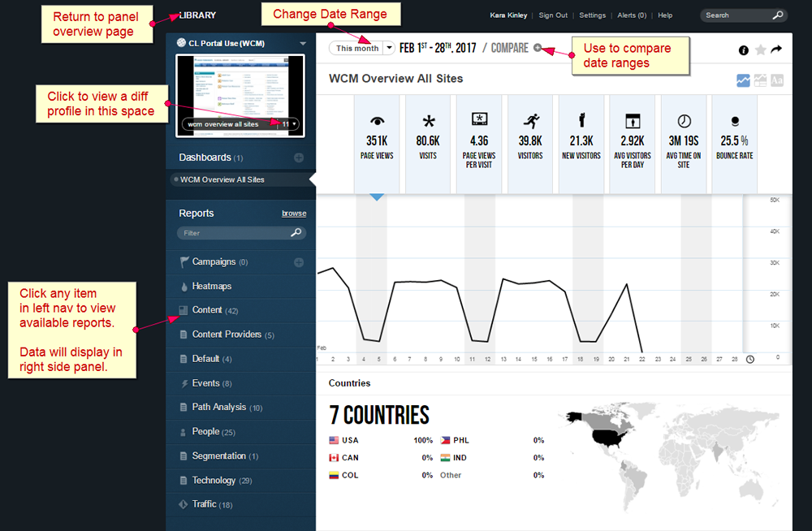The width and height of the screenshot is (812, 531).
Task: Select Path Analysis in the left navigation
Action: [x=218, y=408]
